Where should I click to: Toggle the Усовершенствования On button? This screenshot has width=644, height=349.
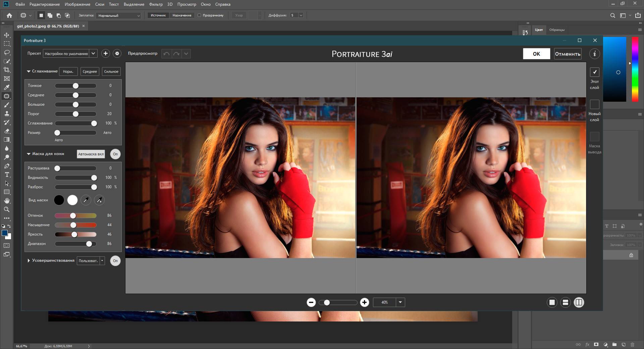pos(115,261)
